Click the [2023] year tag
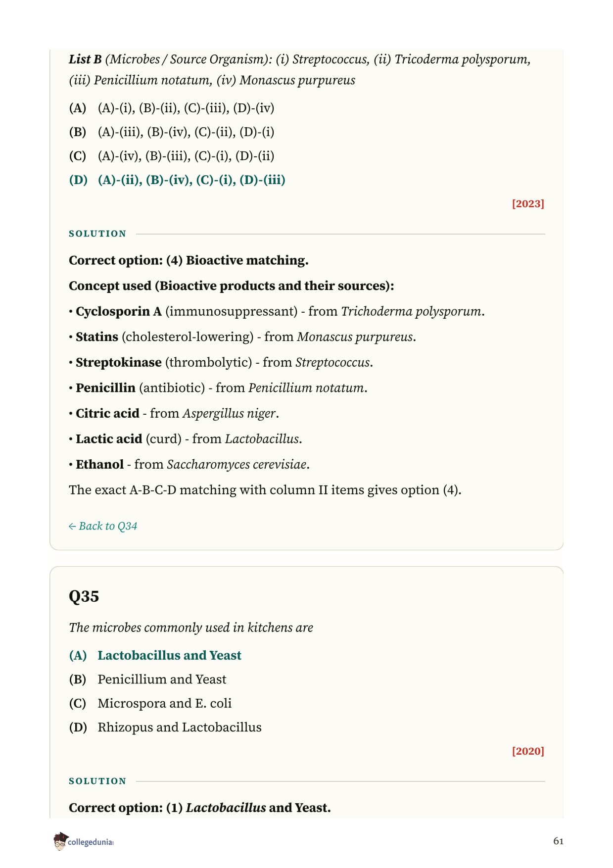613x868 pixels. pyautogui.click(x=528, y=203)
